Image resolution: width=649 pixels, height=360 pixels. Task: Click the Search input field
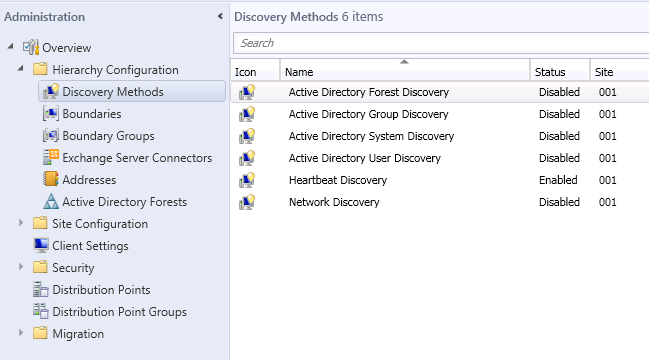[x=441, y=43]
